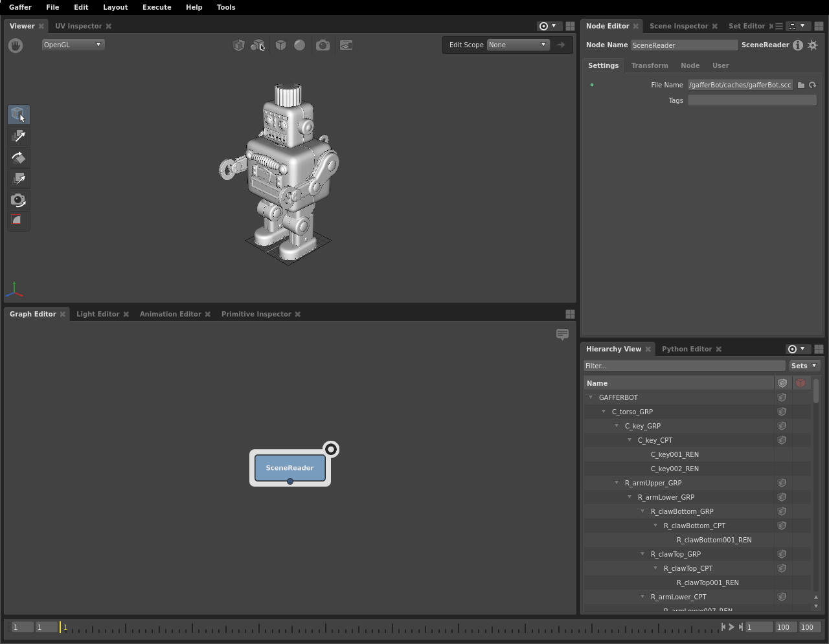Collapse the R_armUpper_GRP tree item
829x644 pixels.
click(x=617, y=483)
